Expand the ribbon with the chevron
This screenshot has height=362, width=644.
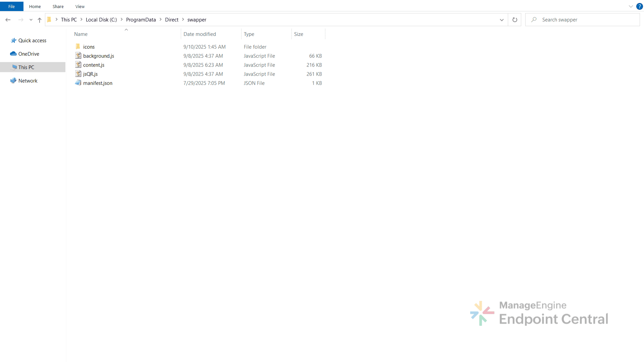tap(631, 6)
